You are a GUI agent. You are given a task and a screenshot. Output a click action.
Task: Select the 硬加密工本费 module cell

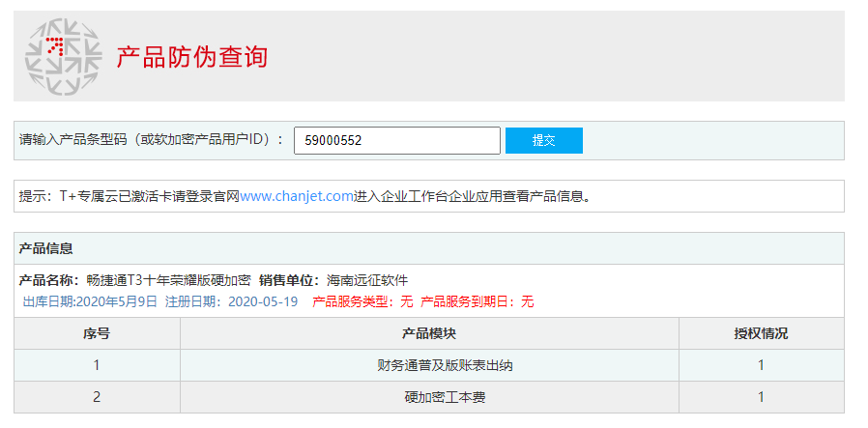point(429,396)
